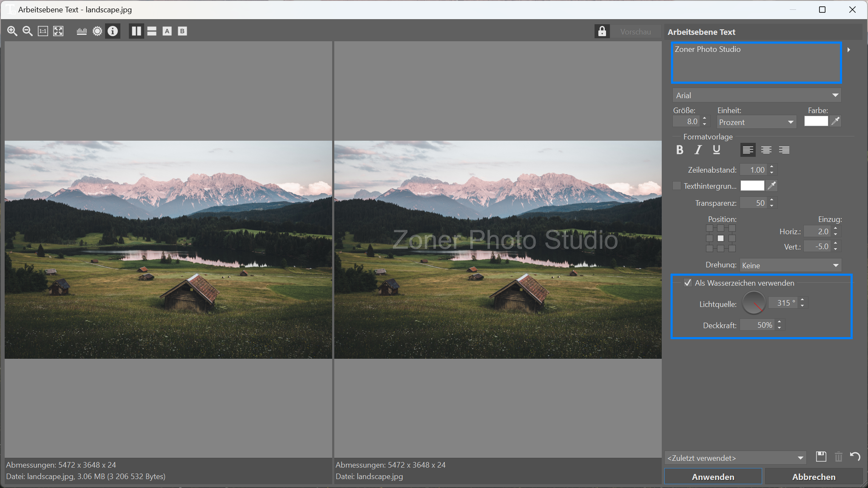The image size is (868, 488).
Task: Select the top-right Position anchor
Action: click(x=732, y=228)
